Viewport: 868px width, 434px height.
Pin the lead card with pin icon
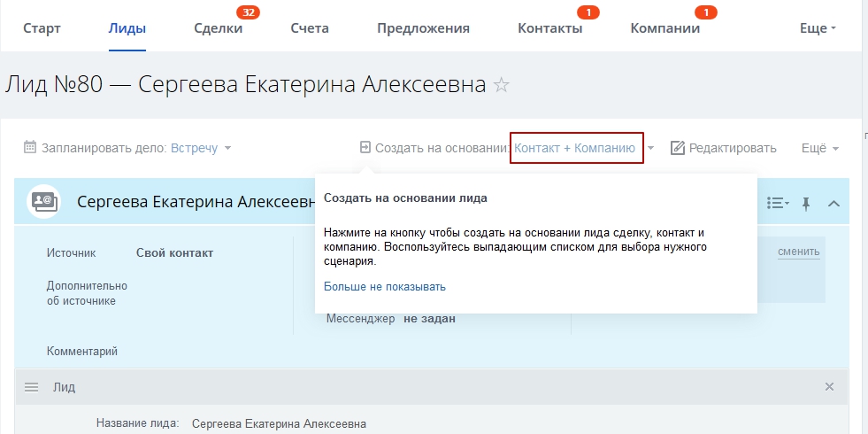(805, 204)
